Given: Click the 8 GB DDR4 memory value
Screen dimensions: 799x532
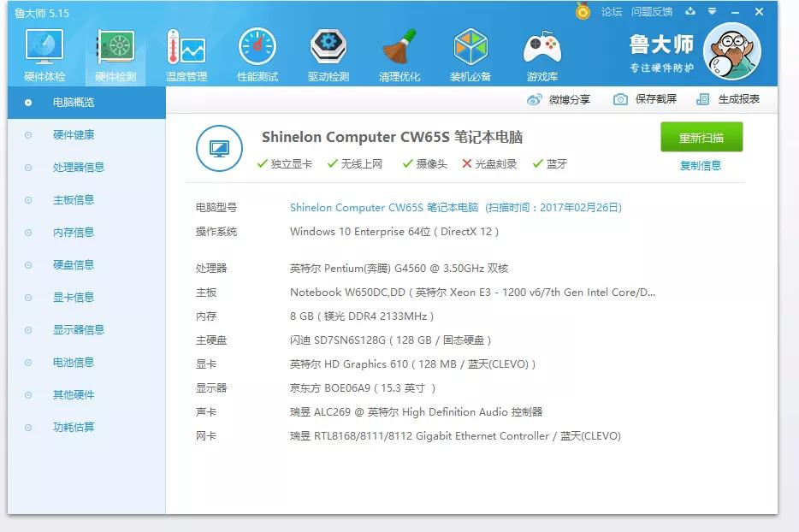Looking at the screenshot, I should (x=362, y=316).
